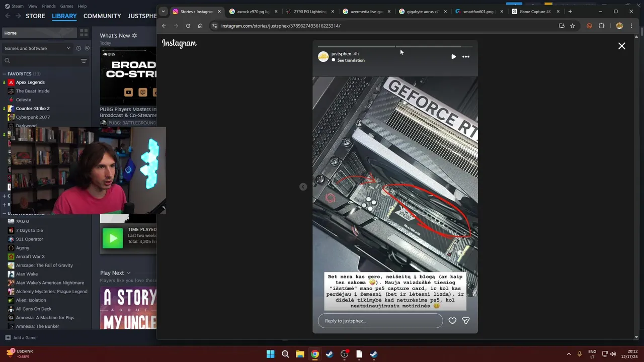The height and width of the screenshot is (362, 644).
Task: Show hidden system tray icons
Action: click(x=569, y=354)
